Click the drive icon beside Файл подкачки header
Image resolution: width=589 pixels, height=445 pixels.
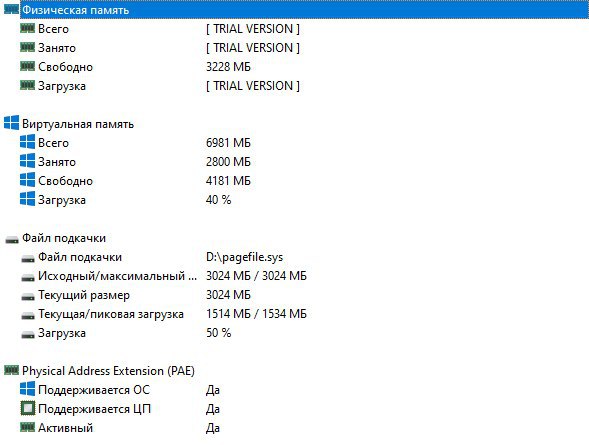coord(12,239)
